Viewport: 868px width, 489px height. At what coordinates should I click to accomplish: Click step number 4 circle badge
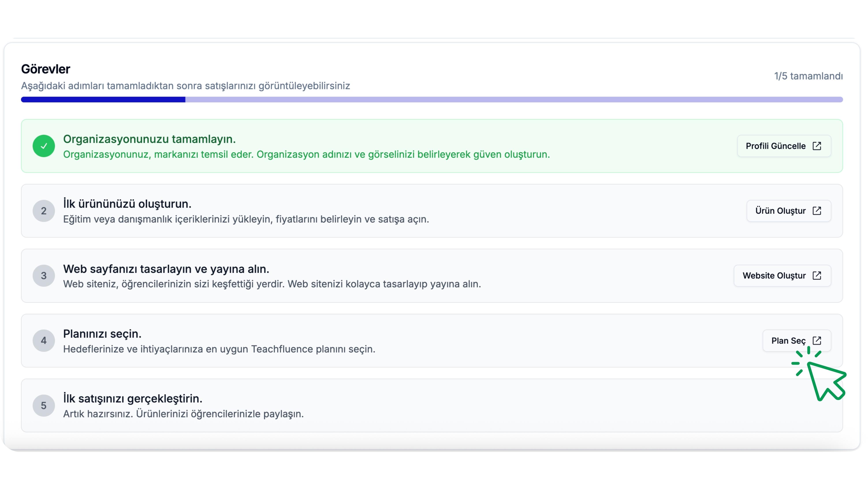click(44, 340)
